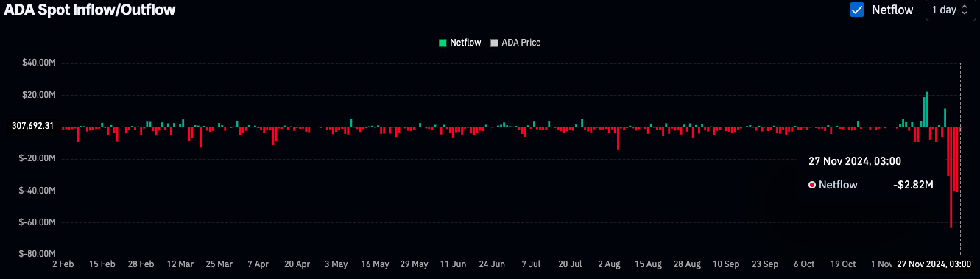Click the red Netflow dot in tooltip
980x279 pixels.
tap(812, 185)
